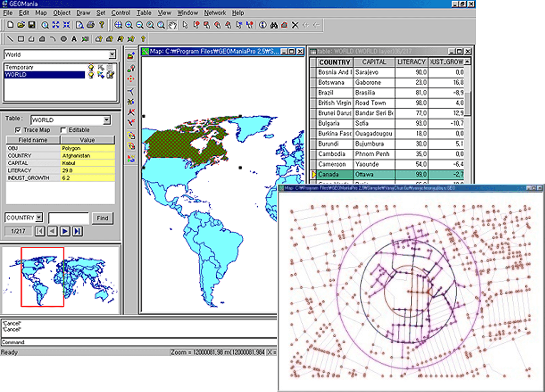545x392 pixels.
Task: Select the line drawing tool
Action: pyautogui.click(x=11, y=38)
